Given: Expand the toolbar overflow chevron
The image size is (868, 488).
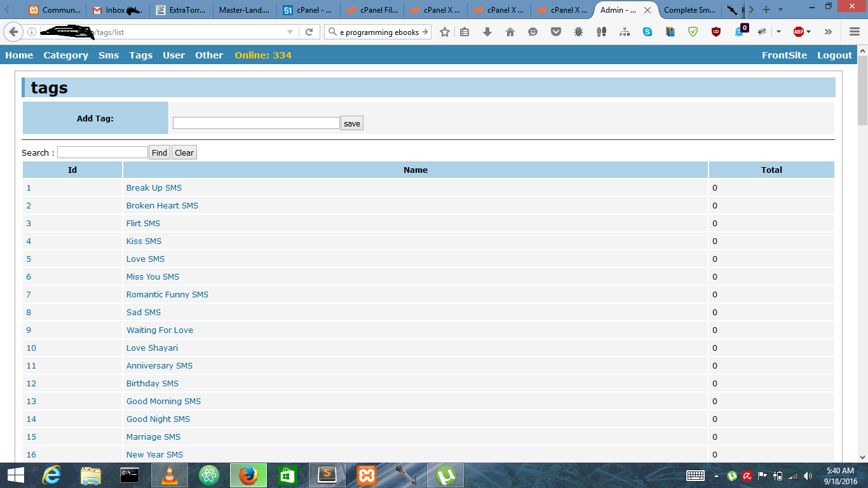Looking at the screenshot, I should (828, 32).
